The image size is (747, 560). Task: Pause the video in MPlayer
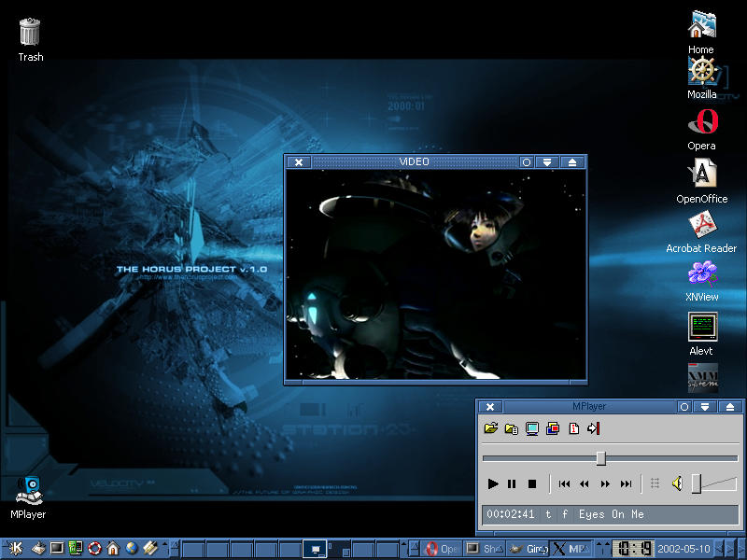tap(512, 483)
